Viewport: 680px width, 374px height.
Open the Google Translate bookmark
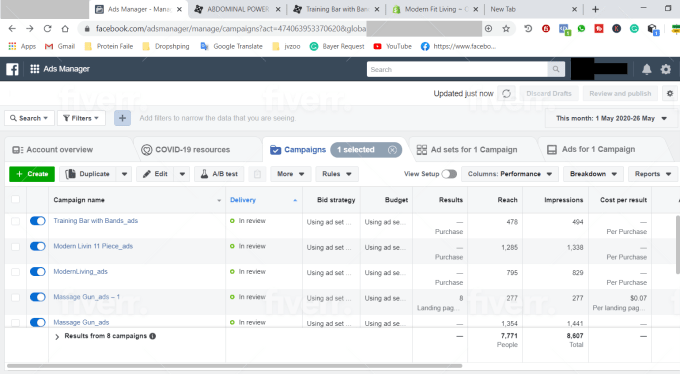[x=232, y=46]
